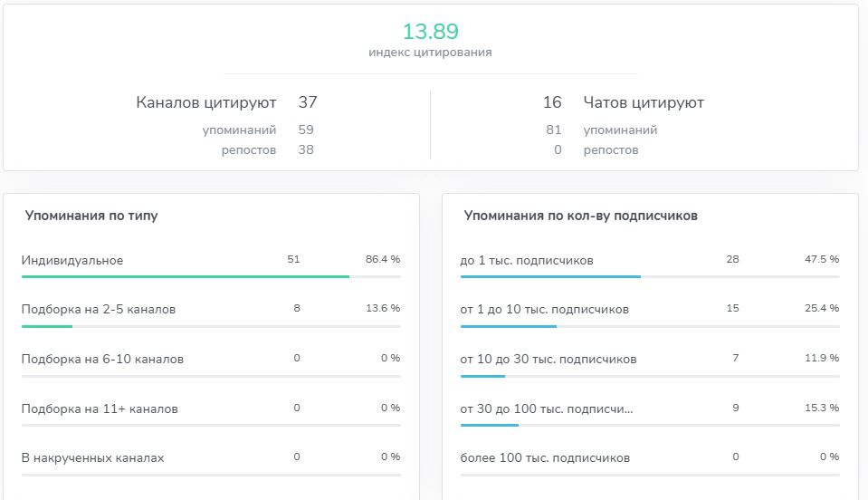The height and width of the screenshot is (500, 868).
Task: Open the "Чатов цитируют" heading
Action: point(644,102)
